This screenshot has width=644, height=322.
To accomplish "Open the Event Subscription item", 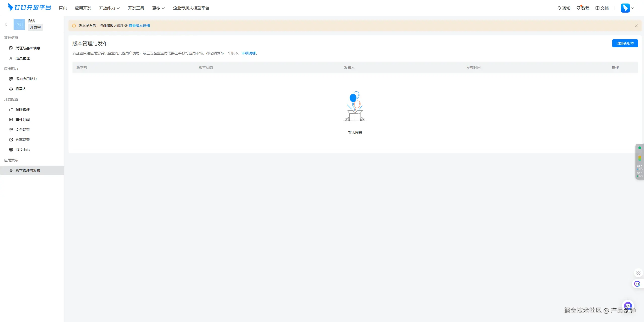I will click(x=22, y=120).
